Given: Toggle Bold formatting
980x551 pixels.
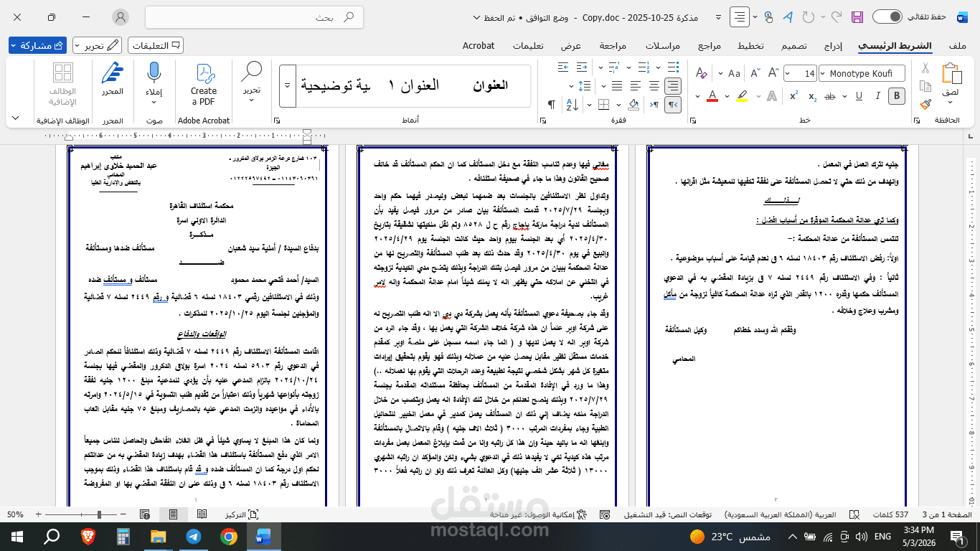Looking at the screenshot, I should click(x=896, y=96).
